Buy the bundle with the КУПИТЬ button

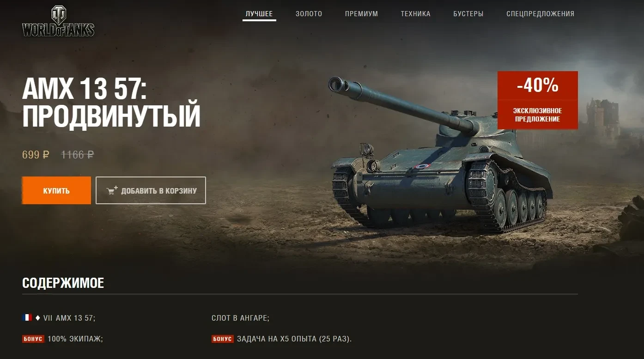[x=56, y=190]
